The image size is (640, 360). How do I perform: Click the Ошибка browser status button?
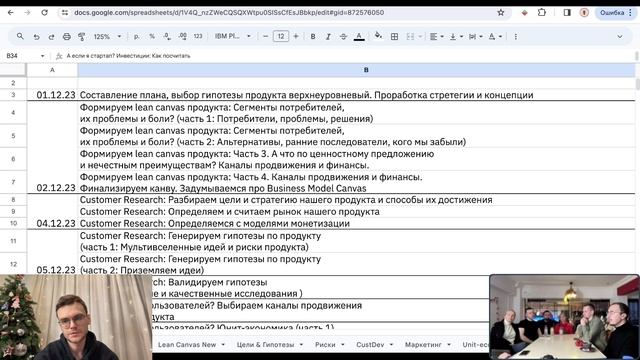tap(616, 13)
